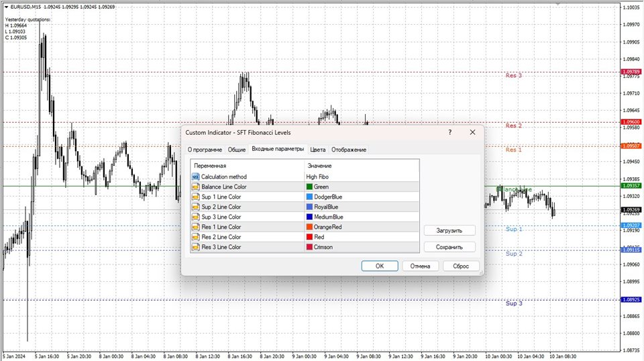Select the Crimson swatch for Res 3

point(310,247)
